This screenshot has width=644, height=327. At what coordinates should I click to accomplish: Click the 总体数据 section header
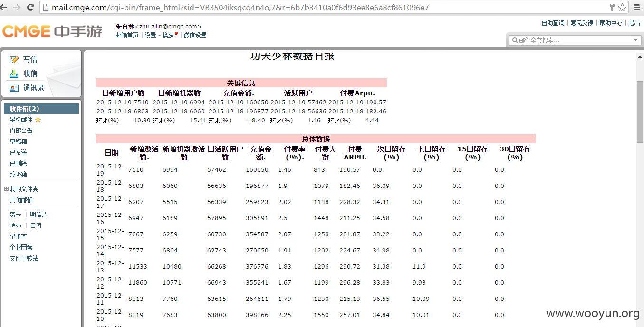[316, 139]
